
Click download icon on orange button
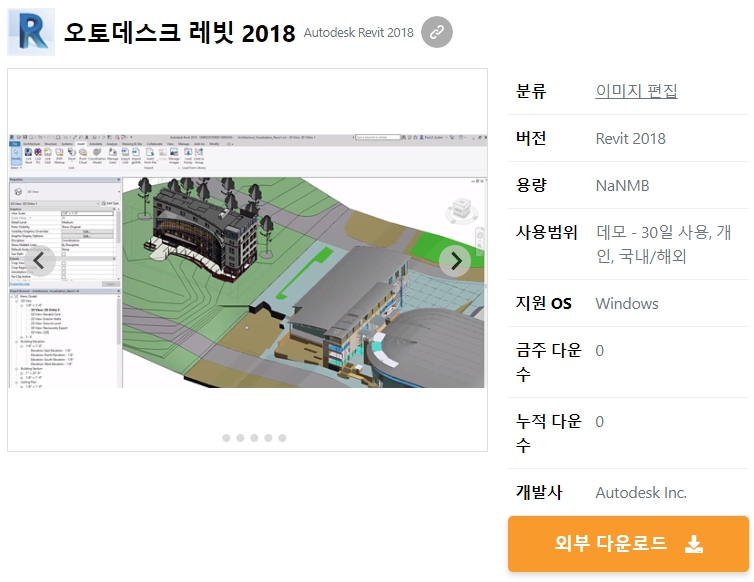tap(694, 544)
